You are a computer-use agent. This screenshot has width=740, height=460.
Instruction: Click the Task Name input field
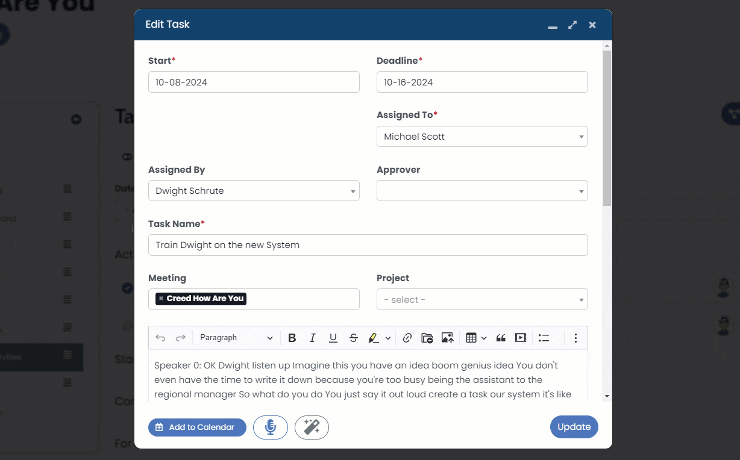(368, 245)
